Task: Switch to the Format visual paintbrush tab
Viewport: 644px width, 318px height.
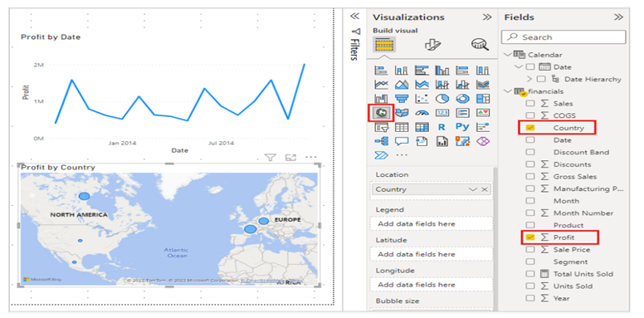Action: 432,44
